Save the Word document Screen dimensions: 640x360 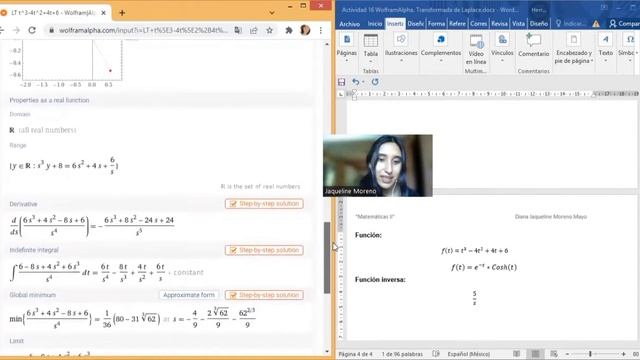(x=342, y=82)
